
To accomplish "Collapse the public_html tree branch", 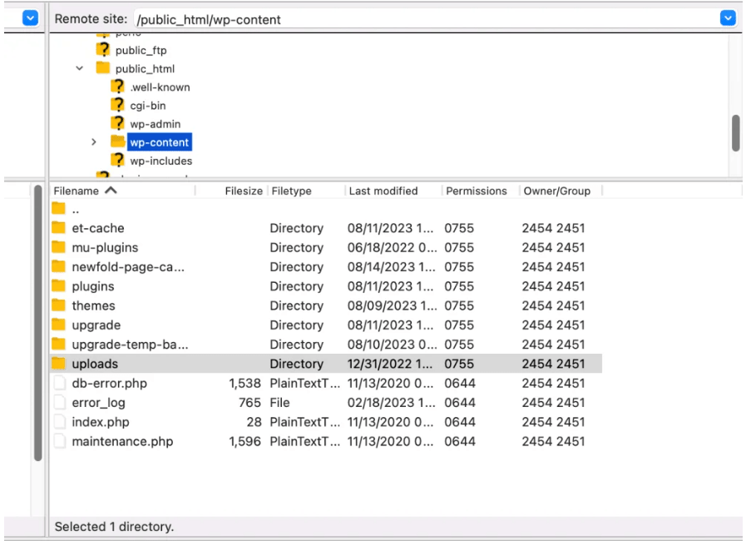I will (x=80, y=68).
